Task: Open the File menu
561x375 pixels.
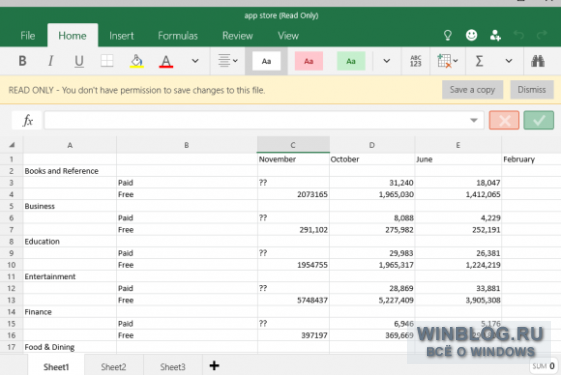Action: point(28,36)
